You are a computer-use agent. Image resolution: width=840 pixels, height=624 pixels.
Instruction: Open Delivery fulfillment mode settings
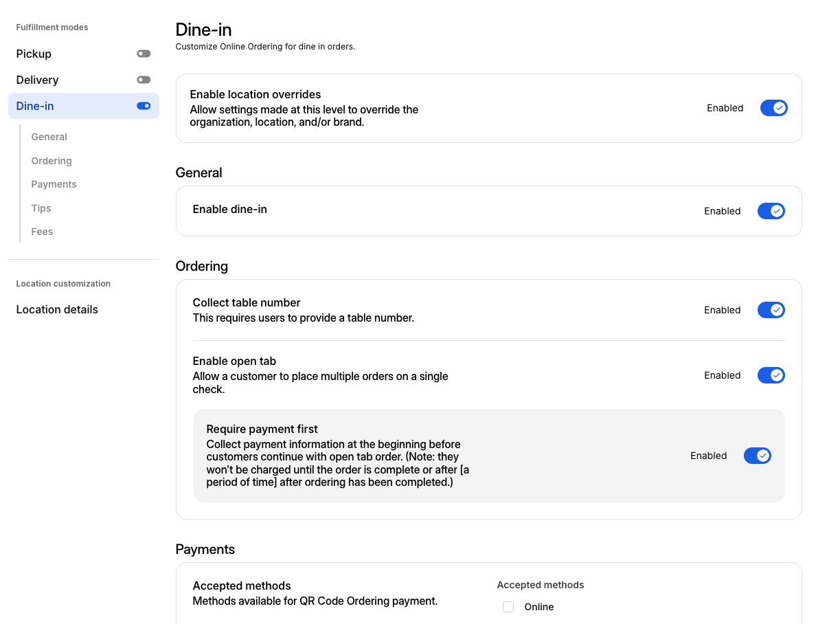pyautogui.click(x=38, y=80)
